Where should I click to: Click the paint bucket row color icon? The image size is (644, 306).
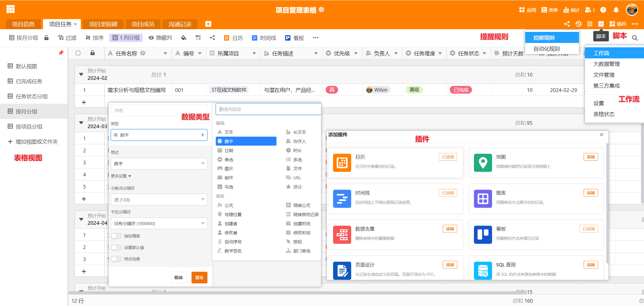tap(183, 38)
